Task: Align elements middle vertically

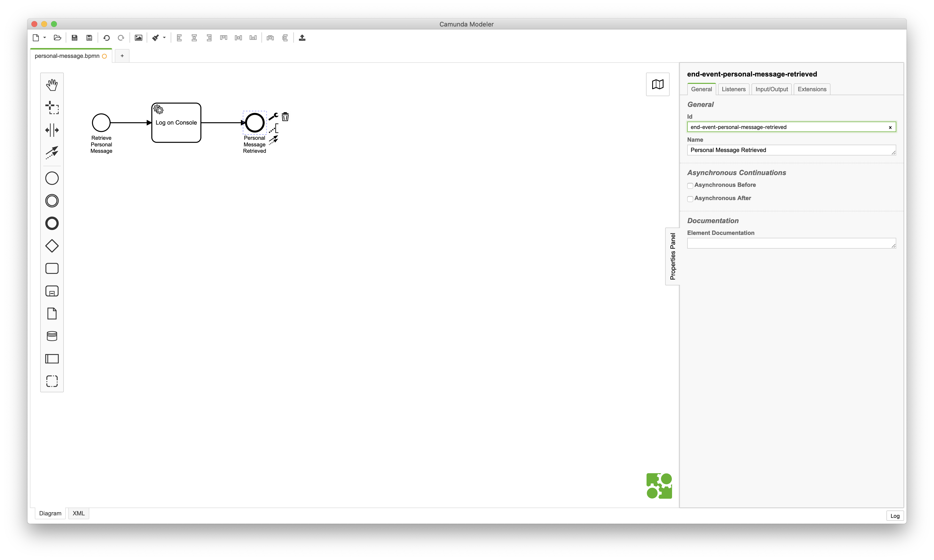Action: click(x=238, y=38)
